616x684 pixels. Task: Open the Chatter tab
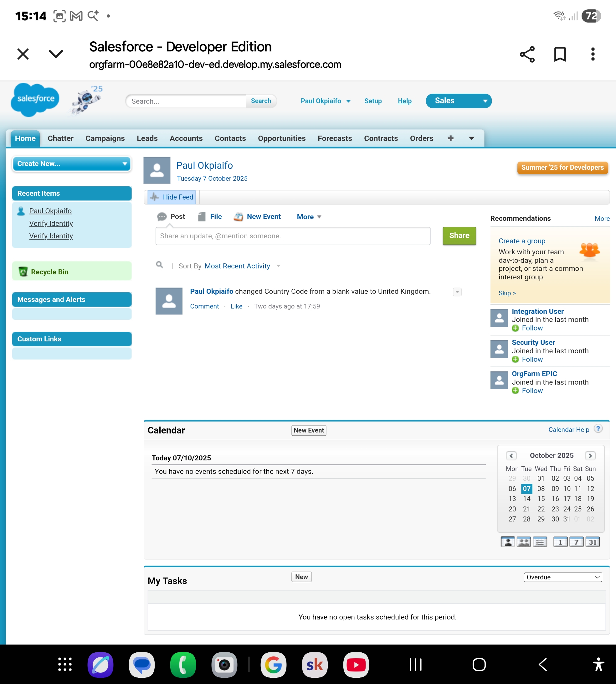[60, 138]
